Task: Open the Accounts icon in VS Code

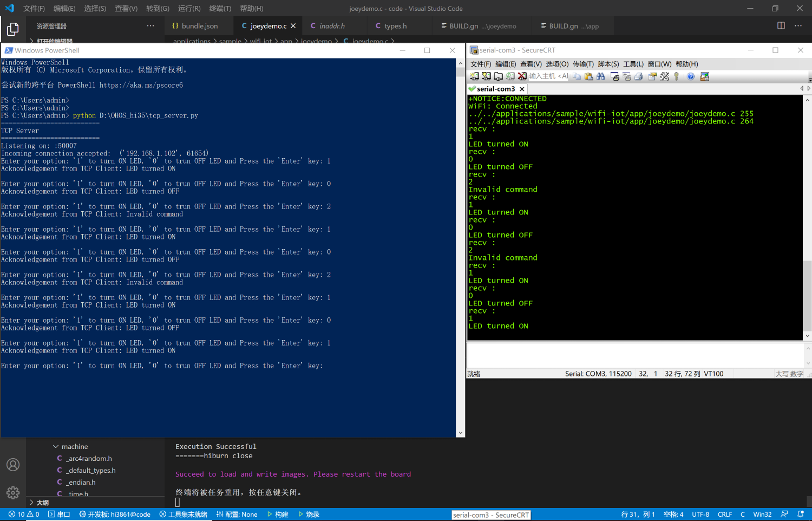Action: (x=13, y=465)
